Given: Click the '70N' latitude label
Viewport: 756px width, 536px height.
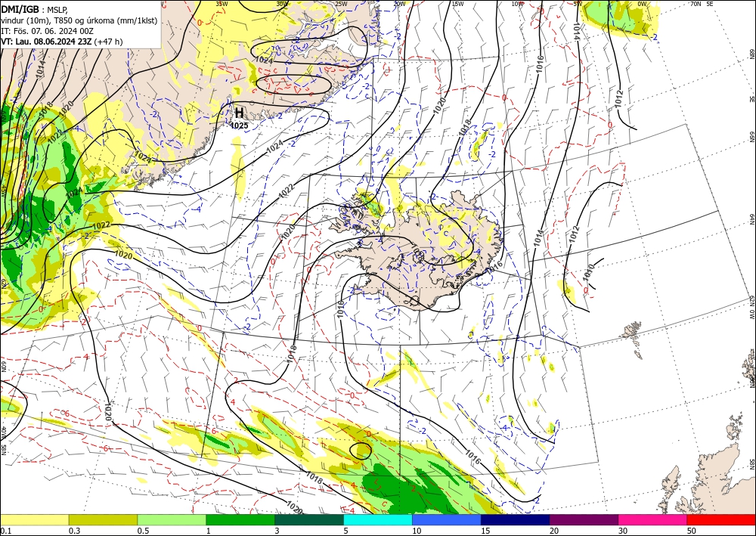Looking at the screenshot, I should (696, 4).
